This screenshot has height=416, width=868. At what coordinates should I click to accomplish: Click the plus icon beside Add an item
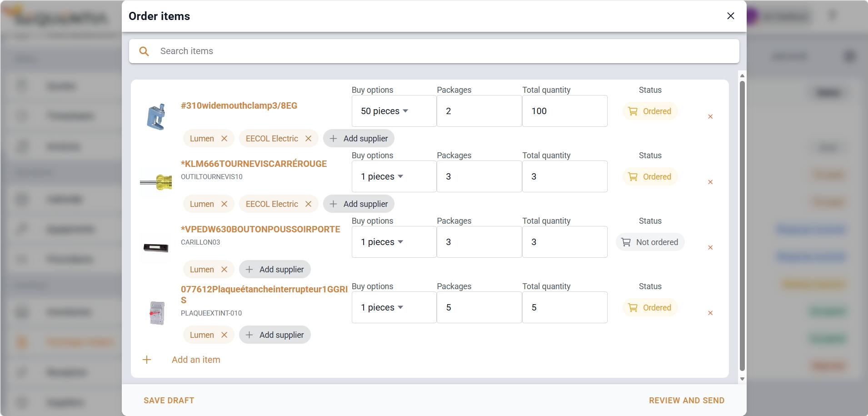tap(147, 360)
